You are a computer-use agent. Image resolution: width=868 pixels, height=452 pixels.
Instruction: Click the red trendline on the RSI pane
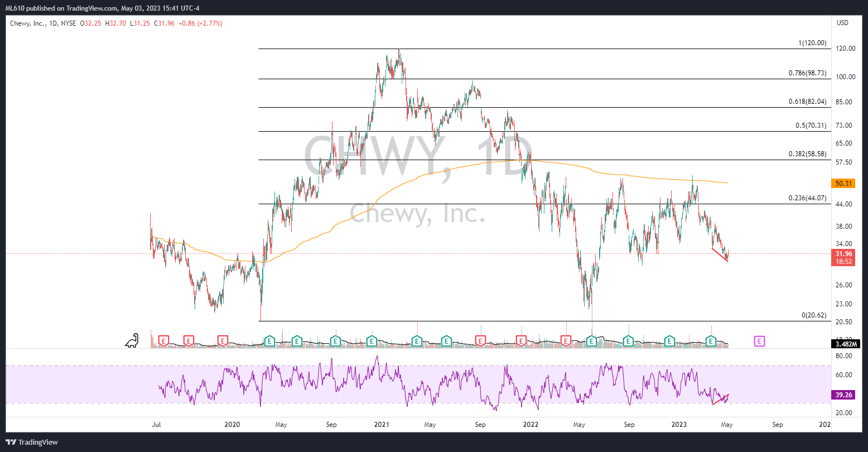(721, 400)
